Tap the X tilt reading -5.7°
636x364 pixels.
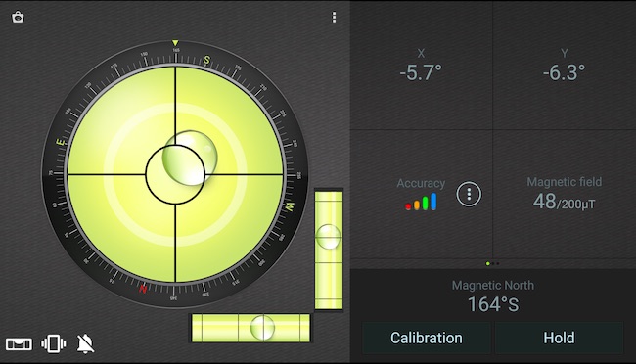[421, 72]
